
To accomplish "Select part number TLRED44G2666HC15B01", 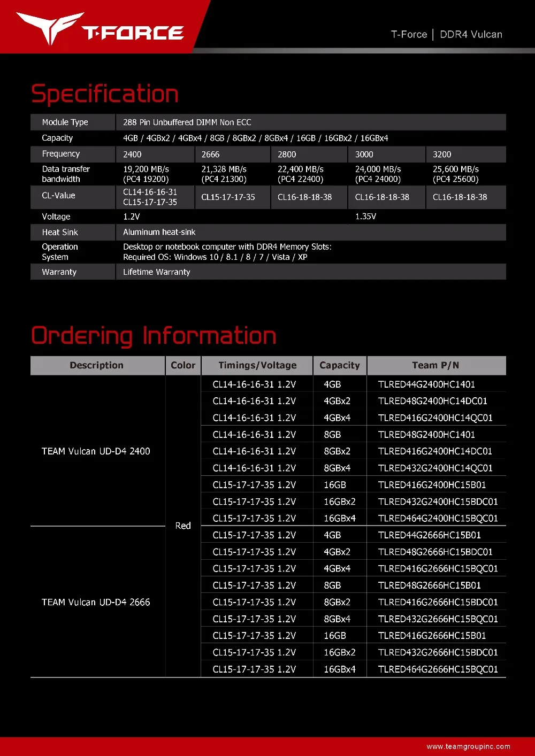I will tap(430, 535).
